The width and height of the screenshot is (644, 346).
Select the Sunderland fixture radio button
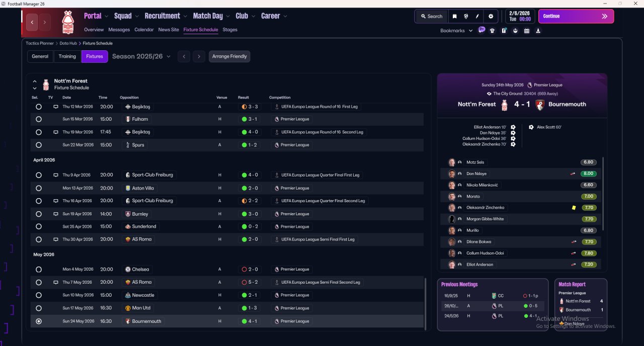[x=39, y=226]
